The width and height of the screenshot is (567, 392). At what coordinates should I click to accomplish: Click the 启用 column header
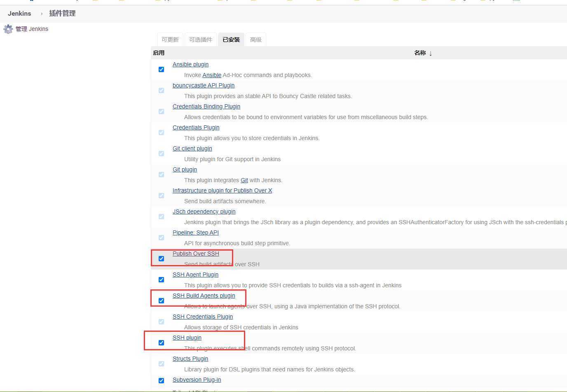point(159,53)
